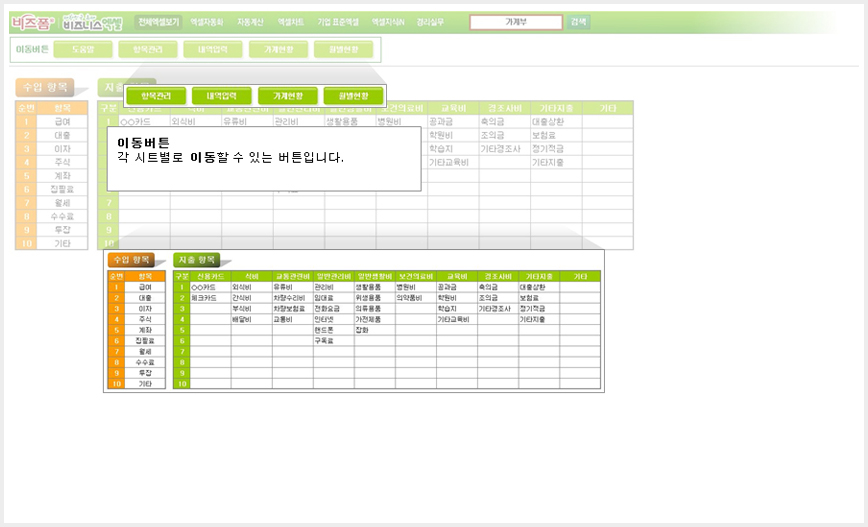
Task: Select the 배달비 cell
Action: (x=251, y=319)
